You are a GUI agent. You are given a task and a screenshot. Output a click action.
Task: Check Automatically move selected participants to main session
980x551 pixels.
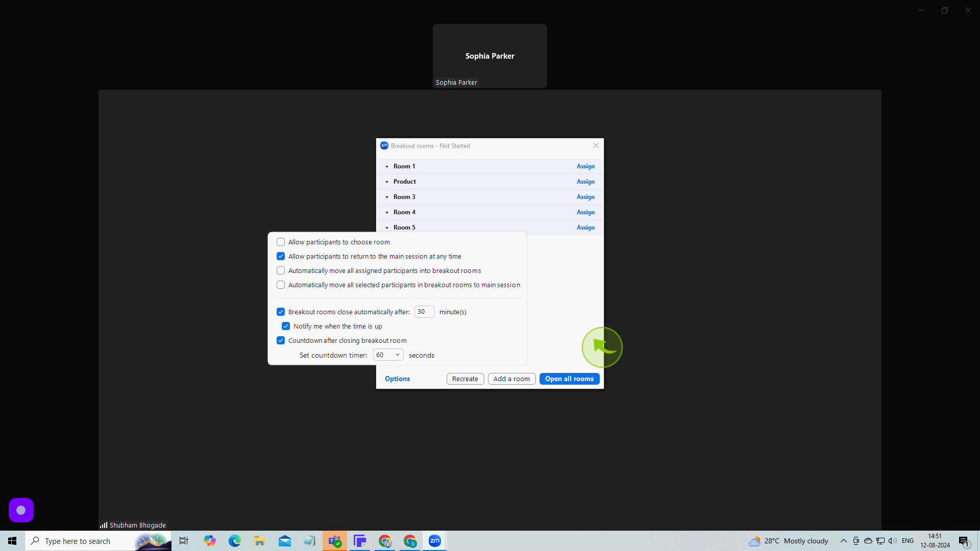281,285
